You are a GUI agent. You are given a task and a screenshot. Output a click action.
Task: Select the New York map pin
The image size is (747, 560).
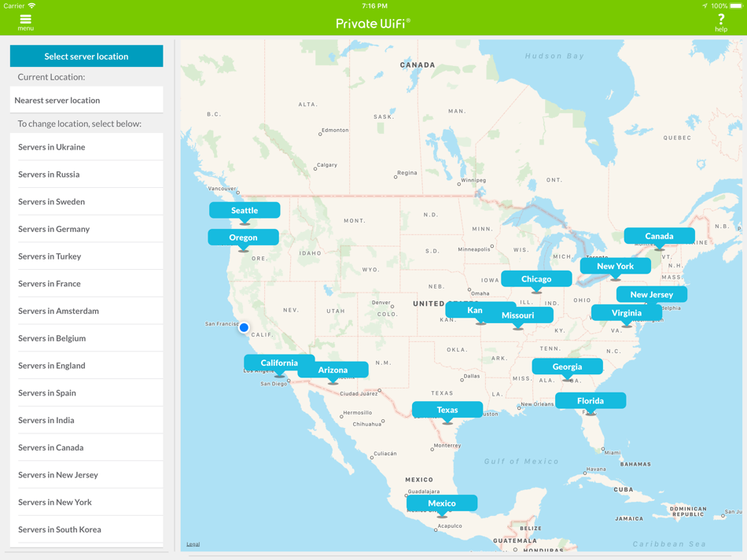point(615,266)
